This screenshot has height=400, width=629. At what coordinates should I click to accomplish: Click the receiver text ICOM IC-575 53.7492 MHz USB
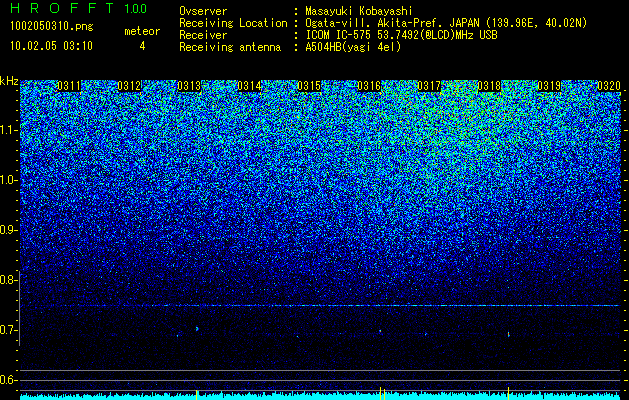(x=401, y=35)
